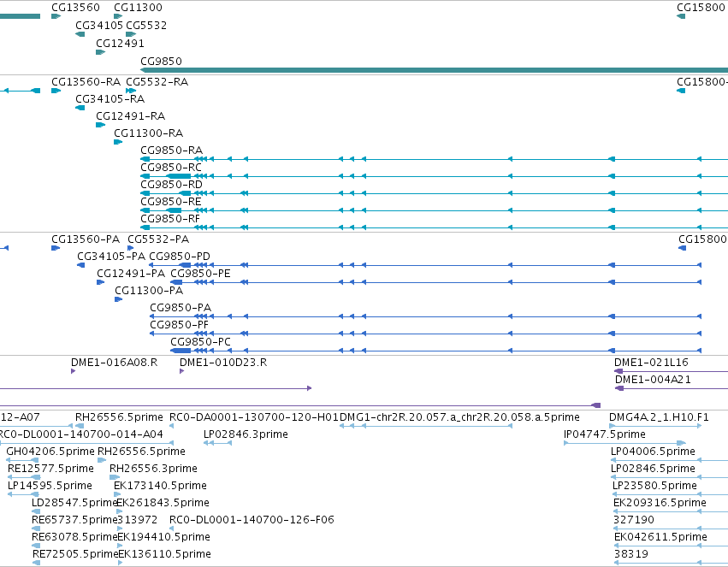728x567 pixels.
Task: Select the LP14595.5prime EST label
Action: pyautogui.click(x=50, y=486)
